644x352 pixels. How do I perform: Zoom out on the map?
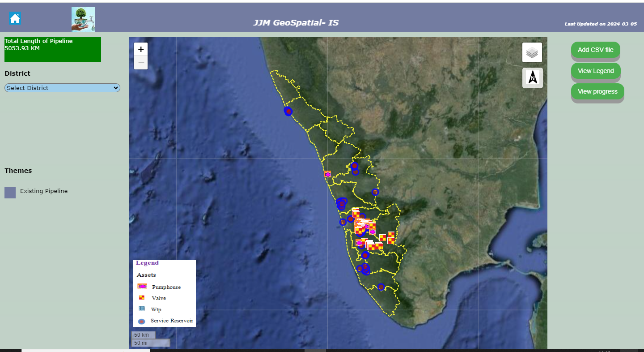point(141,63)
